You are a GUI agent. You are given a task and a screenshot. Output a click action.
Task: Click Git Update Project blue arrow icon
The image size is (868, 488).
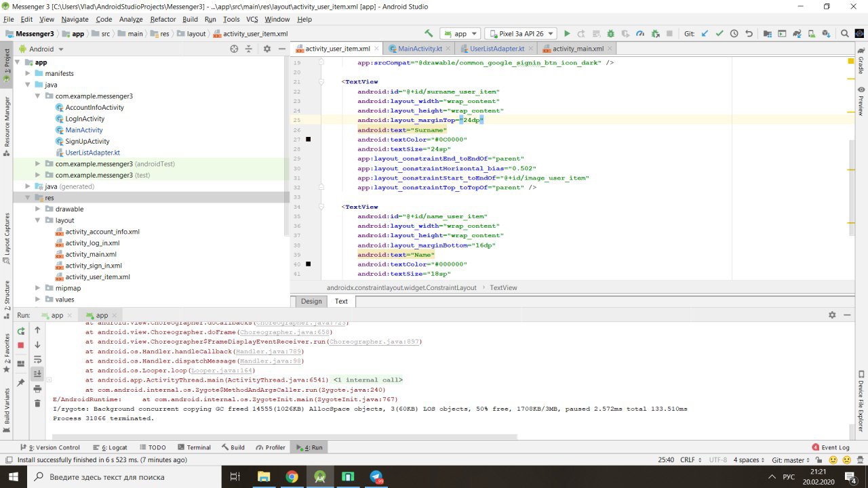point(705,33)
